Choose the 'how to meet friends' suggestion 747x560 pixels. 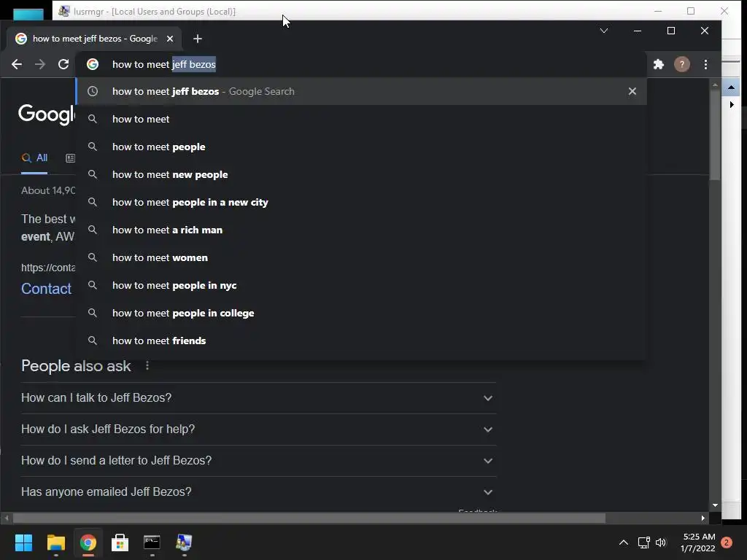click(x=361, y=341)
